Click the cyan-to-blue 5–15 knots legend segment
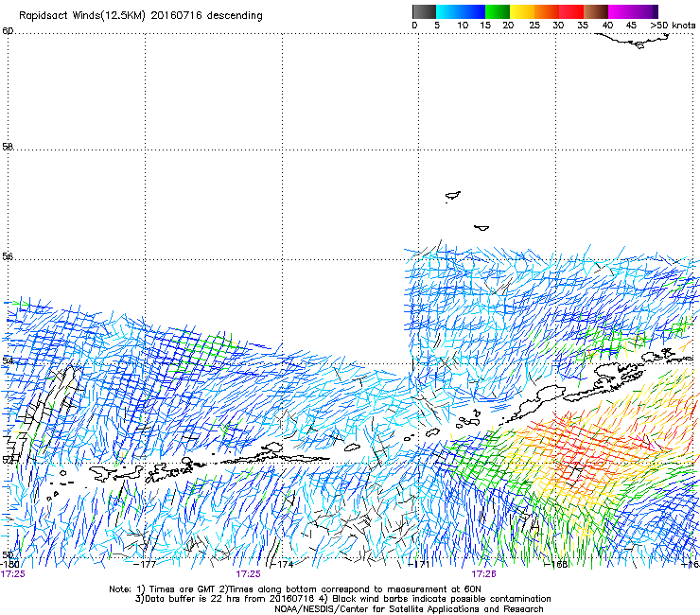 tap(461, 11)
